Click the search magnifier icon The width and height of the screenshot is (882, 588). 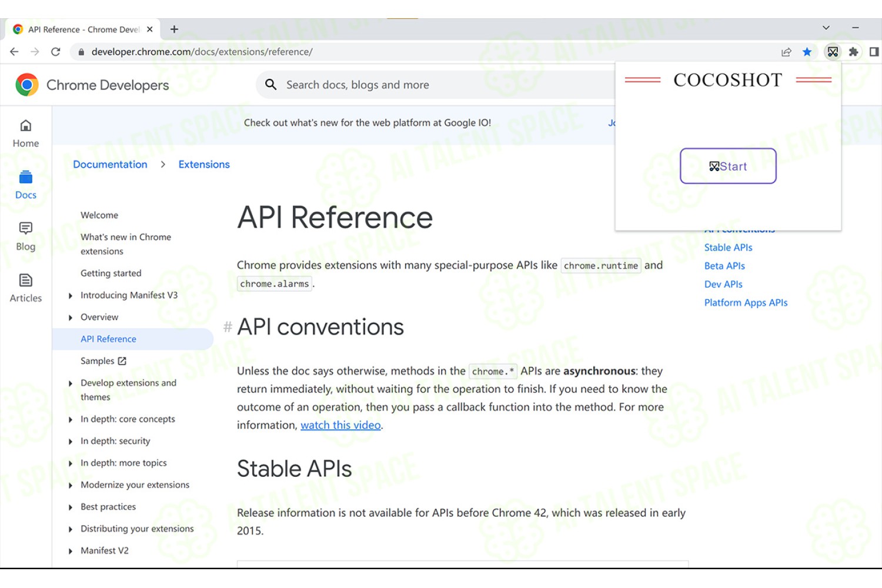[x=271, y=85]
